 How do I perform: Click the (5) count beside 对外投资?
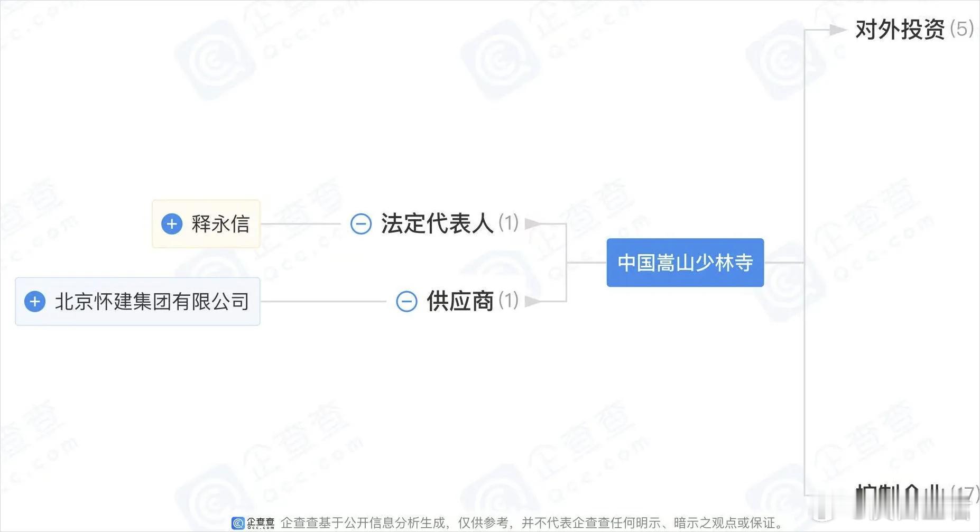(962, 29)
